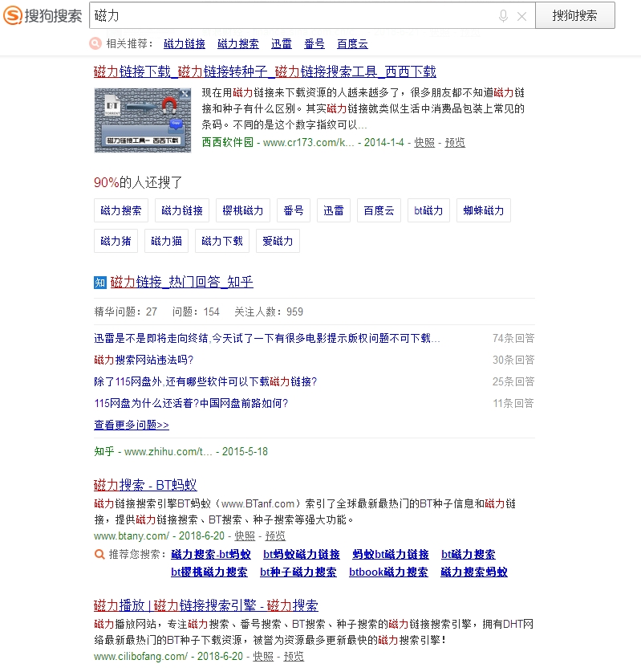Activate the microphone voice search icon

(x=504, y=16)
